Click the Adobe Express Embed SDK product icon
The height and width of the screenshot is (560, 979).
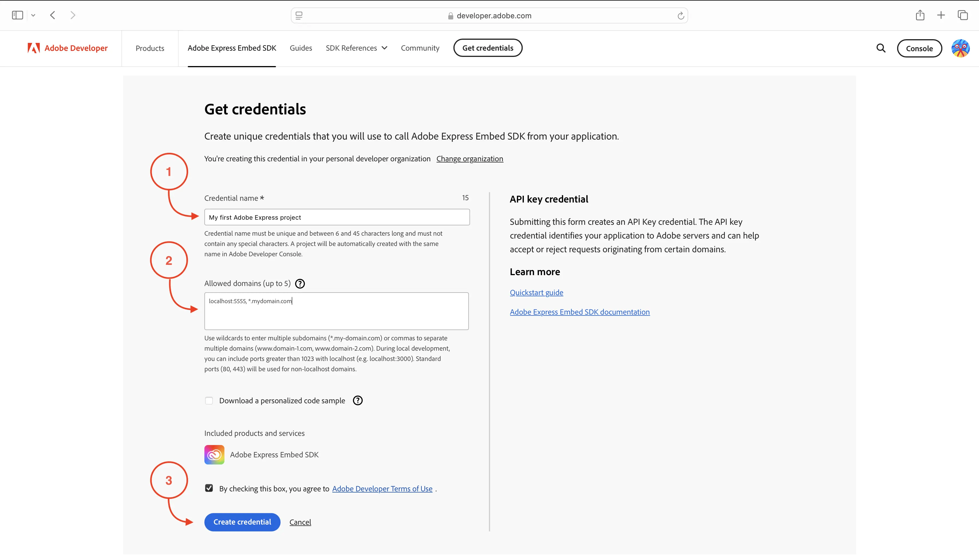214,455
